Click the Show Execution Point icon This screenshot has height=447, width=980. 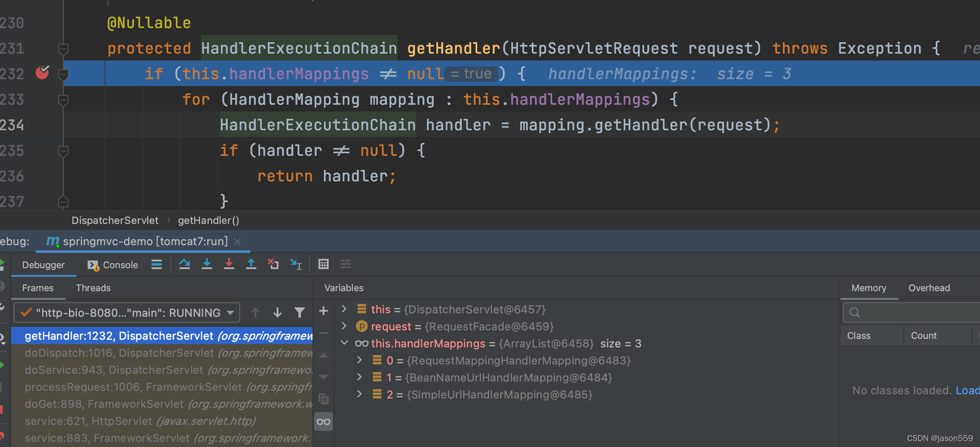coord(157,264)
